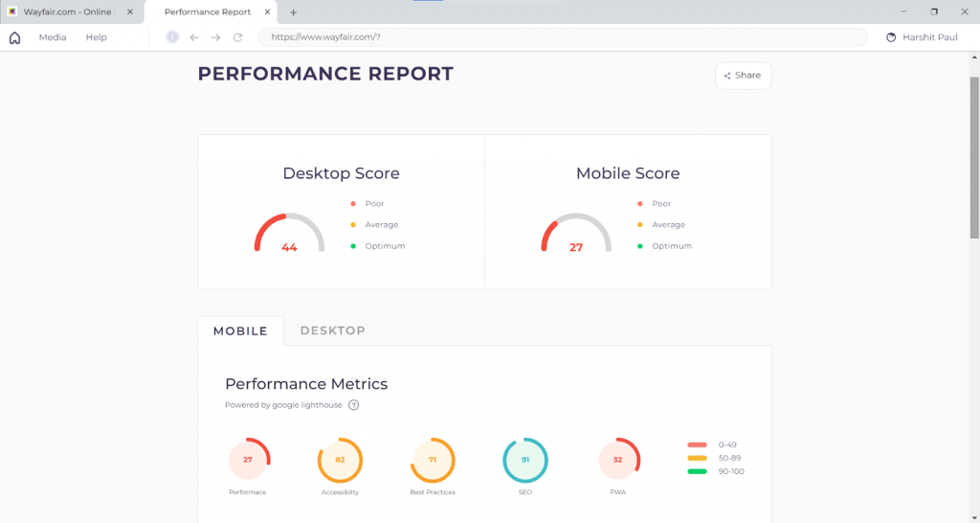Click the 'Accessibility' label under the 82 circle
The width and height of the screenshot is (980, 523).
coord(340,492)
